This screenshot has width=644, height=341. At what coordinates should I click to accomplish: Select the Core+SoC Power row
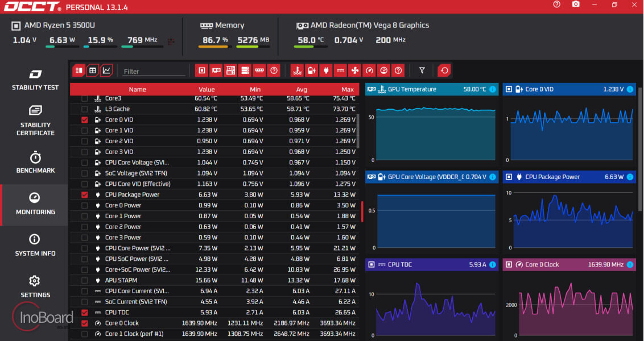[x=214, y=270]
